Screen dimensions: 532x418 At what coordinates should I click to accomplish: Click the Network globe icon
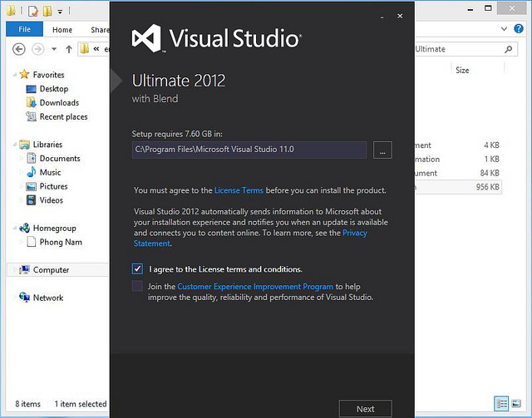click(24, 298)
